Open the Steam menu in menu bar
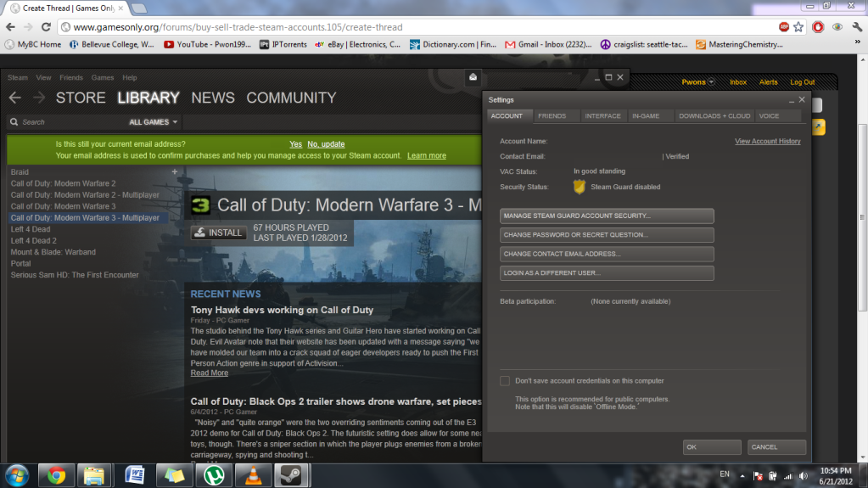868x488 pixels. [18, 77]
